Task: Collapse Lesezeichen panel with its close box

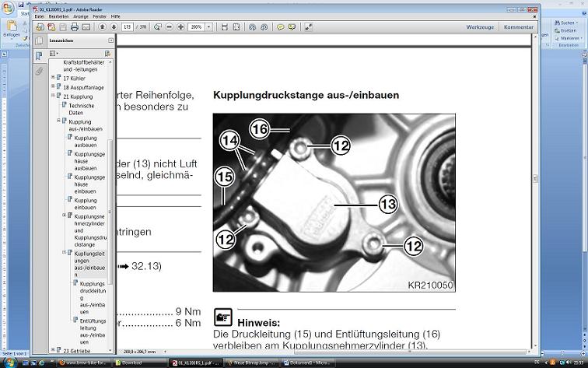Action: [111, 40]
